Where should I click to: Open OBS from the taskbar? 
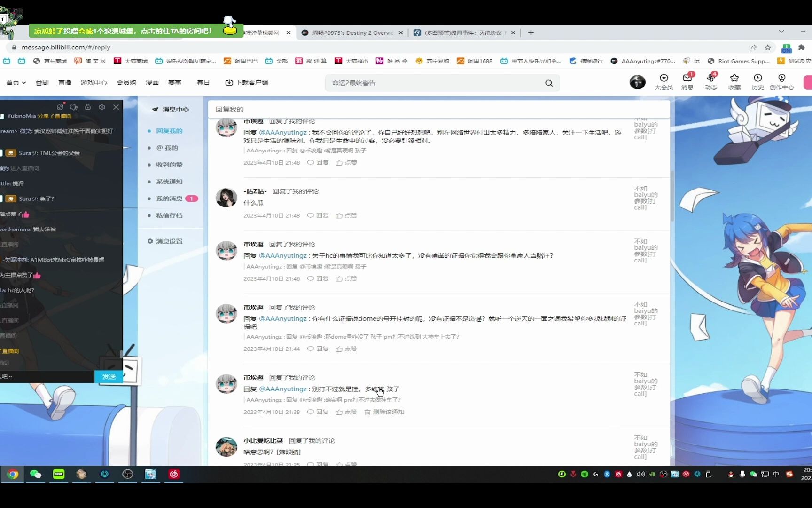(x=127, y=474)
